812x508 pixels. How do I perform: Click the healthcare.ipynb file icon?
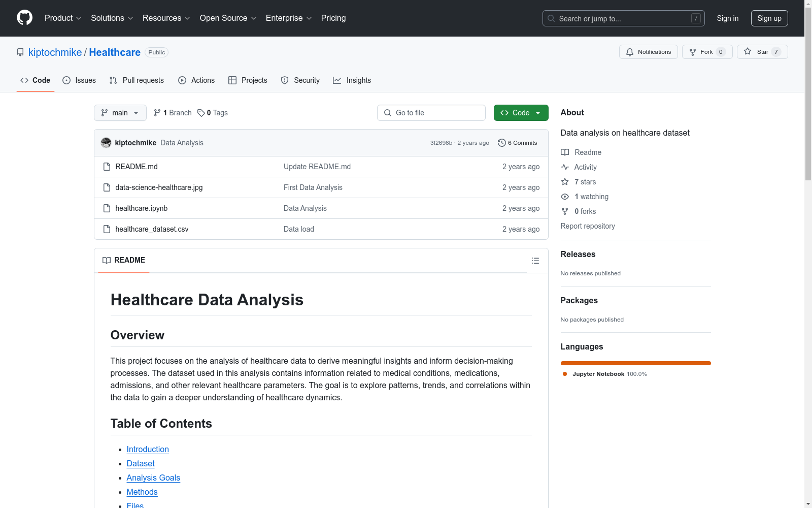point(107,208)
